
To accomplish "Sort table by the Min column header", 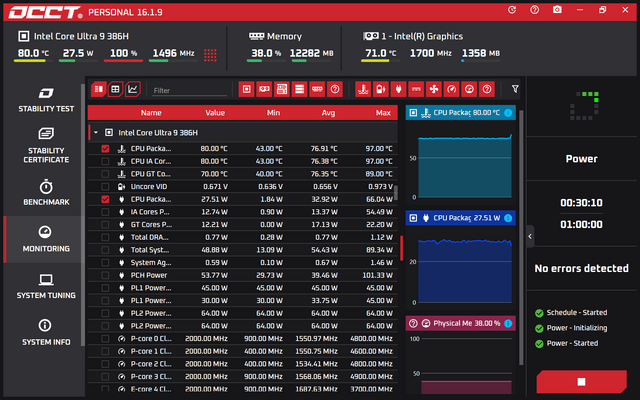I will tap(273, 113).
